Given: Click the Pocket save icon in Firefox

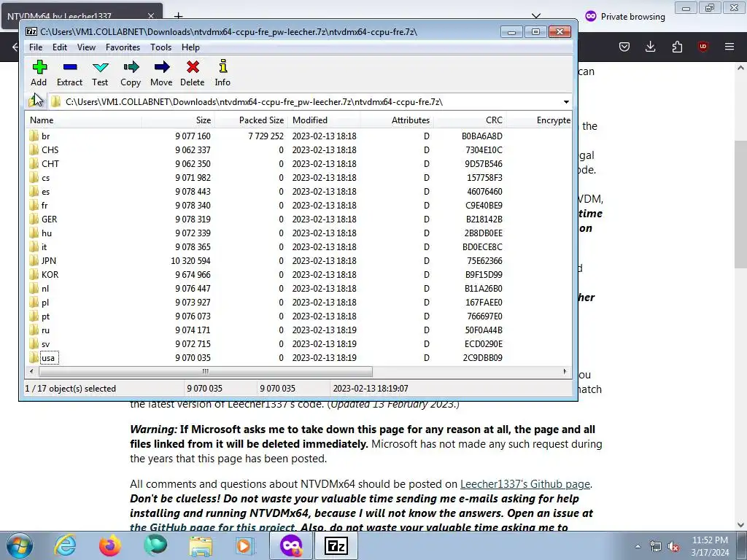Looking at the screenshot, I should [624, 47].
